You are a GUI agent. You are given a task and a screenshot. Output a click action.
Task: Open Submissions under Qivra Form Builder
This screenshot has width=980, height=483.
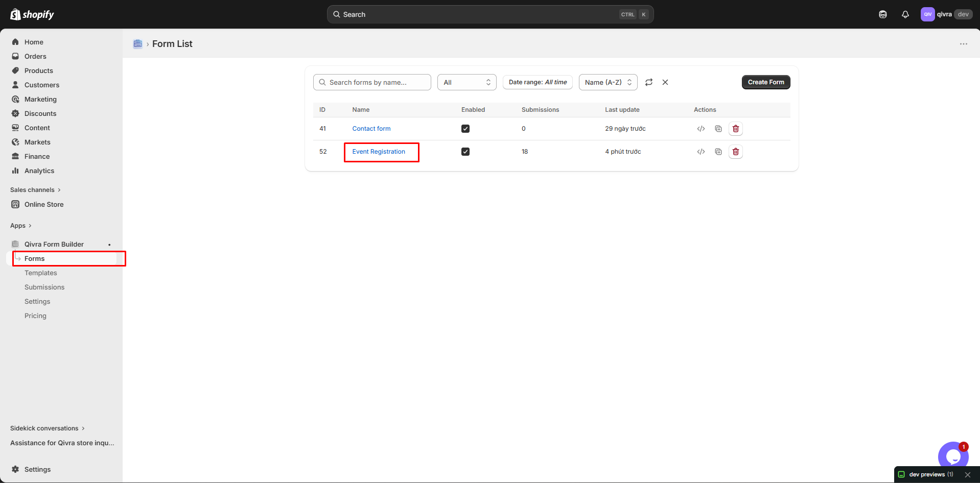(44, 287)
